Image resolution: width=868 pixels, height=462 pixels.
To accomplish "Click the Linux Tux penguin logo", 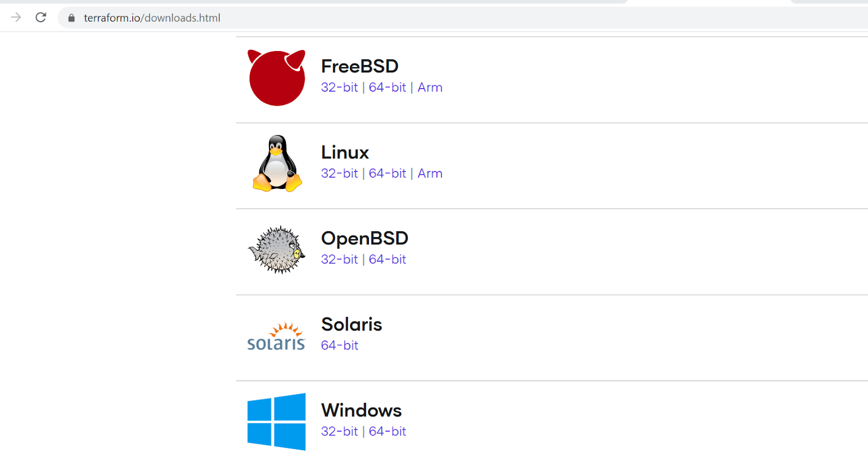I will [x=277, y=163].
